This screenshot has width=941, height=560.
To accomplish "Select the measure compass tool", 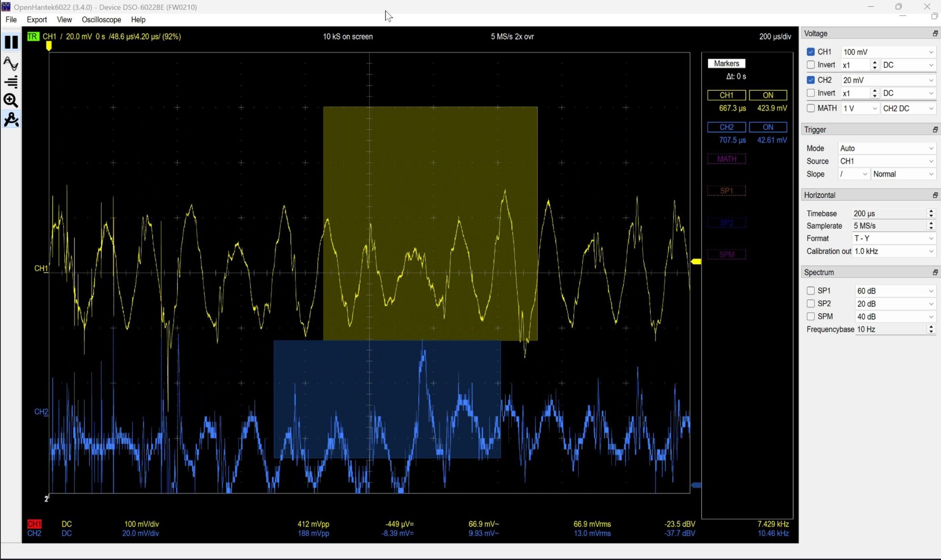I will (x=11, y=120).
